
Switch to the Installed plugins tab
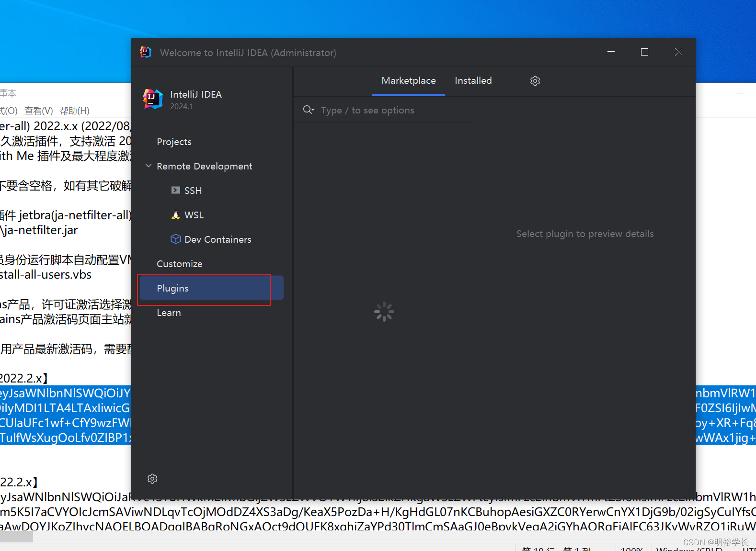(473, 81)
